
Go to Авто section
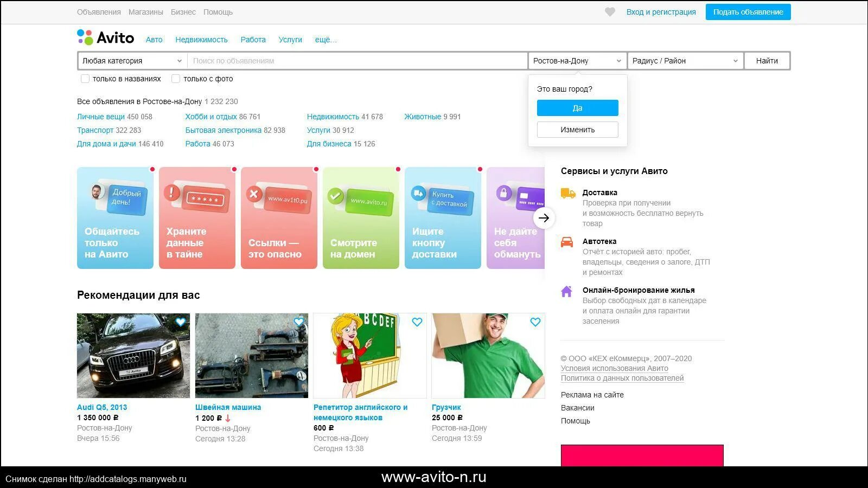tap(154, 40)
